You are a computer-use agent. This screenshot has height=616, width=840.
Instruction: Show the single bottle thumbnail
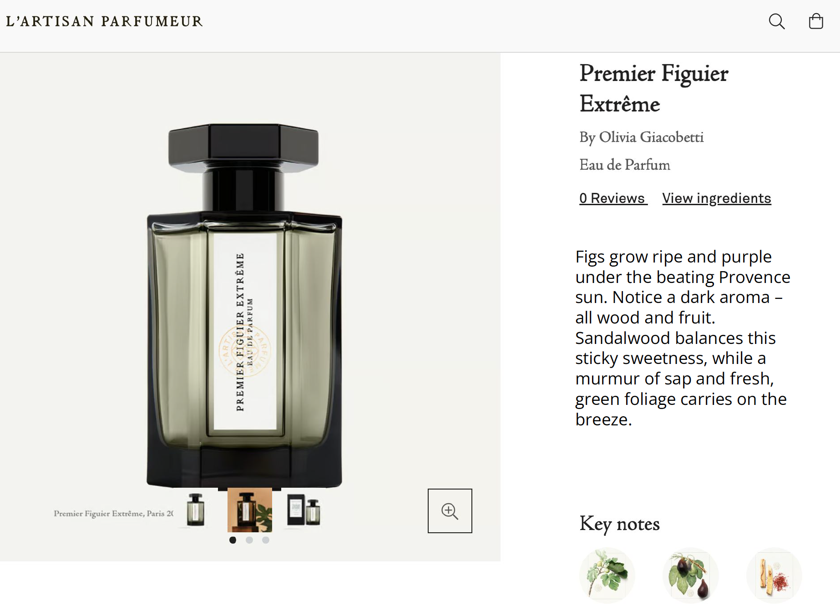point(196,510)
